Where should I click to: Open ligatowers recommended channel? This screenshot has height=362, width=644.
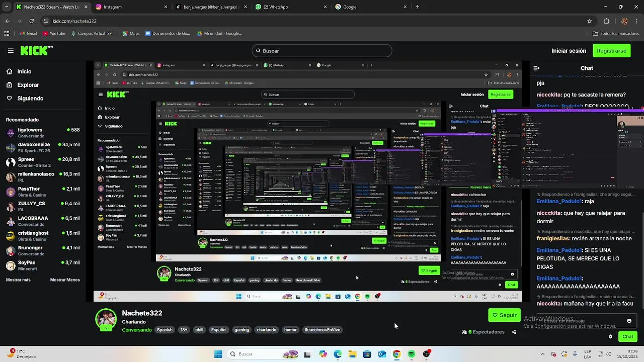(43, 133)
